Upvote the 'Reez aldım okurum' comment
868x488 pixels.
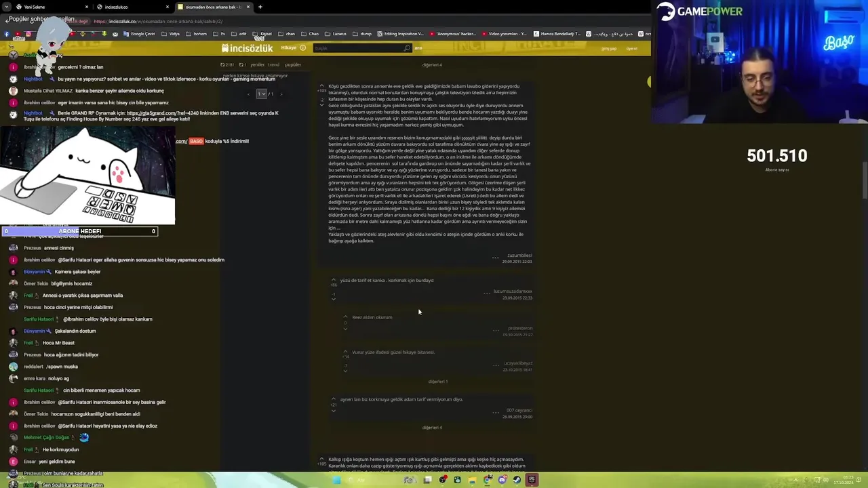click(x=345, y=317)
